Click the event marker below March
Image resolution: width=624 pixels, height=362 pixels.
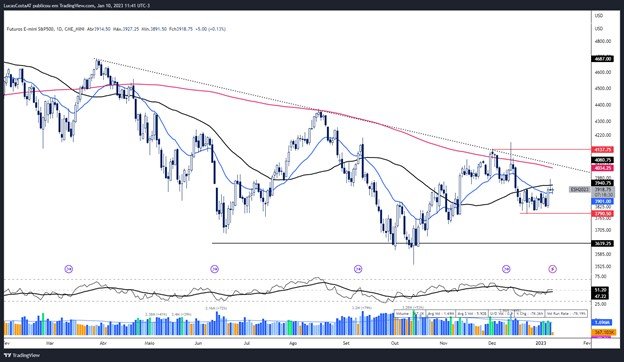pyautogui.click(x=68, y=269)
